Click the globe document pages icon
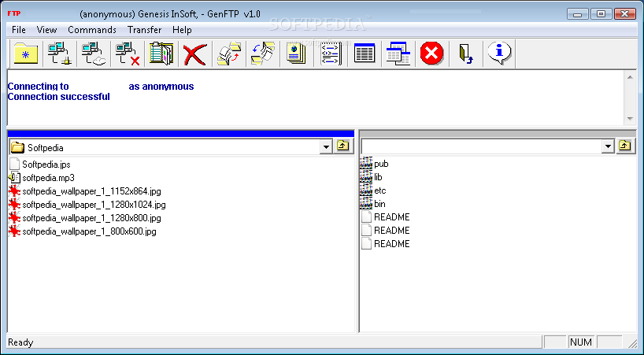Screen dimensions: 644x355 [x=296, y=54]
